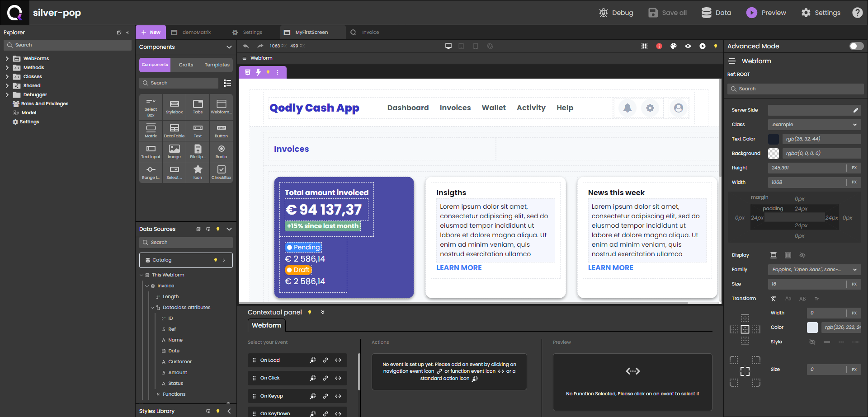Pick the CheckBox component
The image size is (868, 417).
point(222,172)
